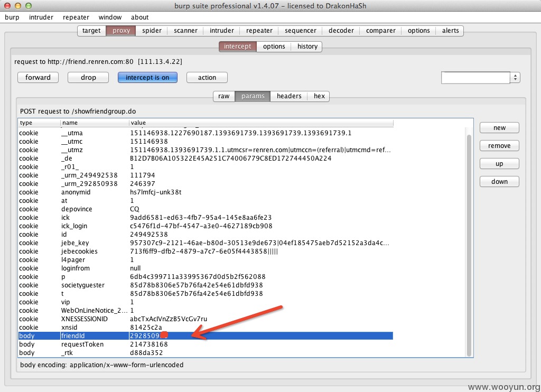Select the __utmc cookie row

click(x=206, y=142)
